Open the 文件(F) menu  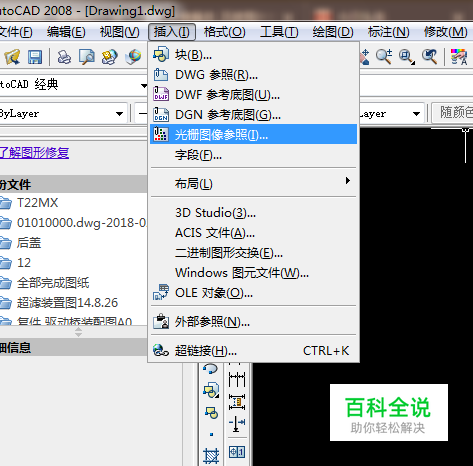15,32
